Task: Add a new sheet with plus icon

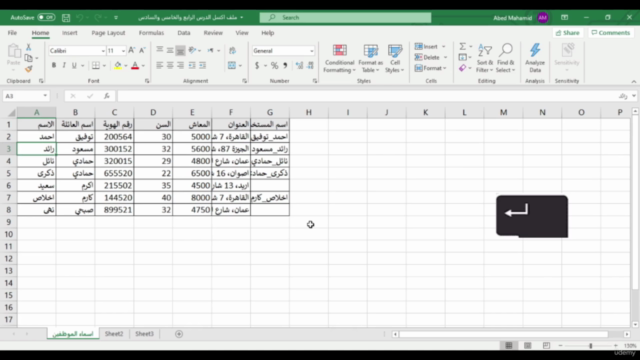Action: tap(179, 334)
